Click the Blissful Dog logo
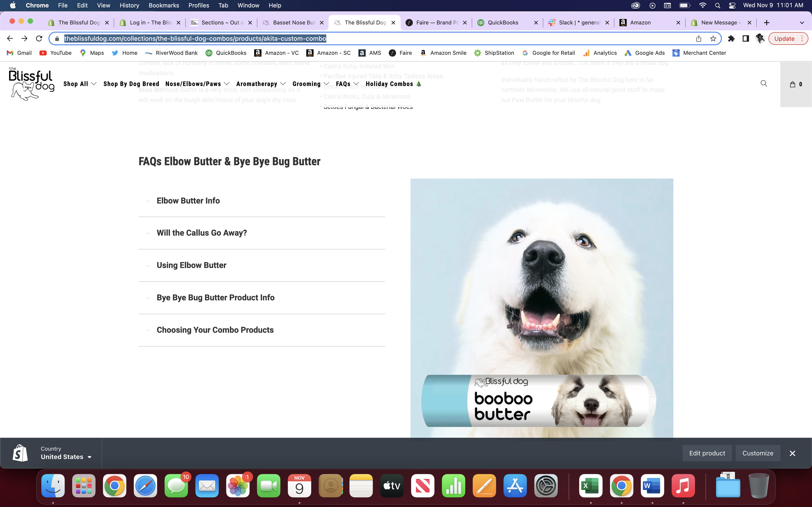 click(31, 84)
